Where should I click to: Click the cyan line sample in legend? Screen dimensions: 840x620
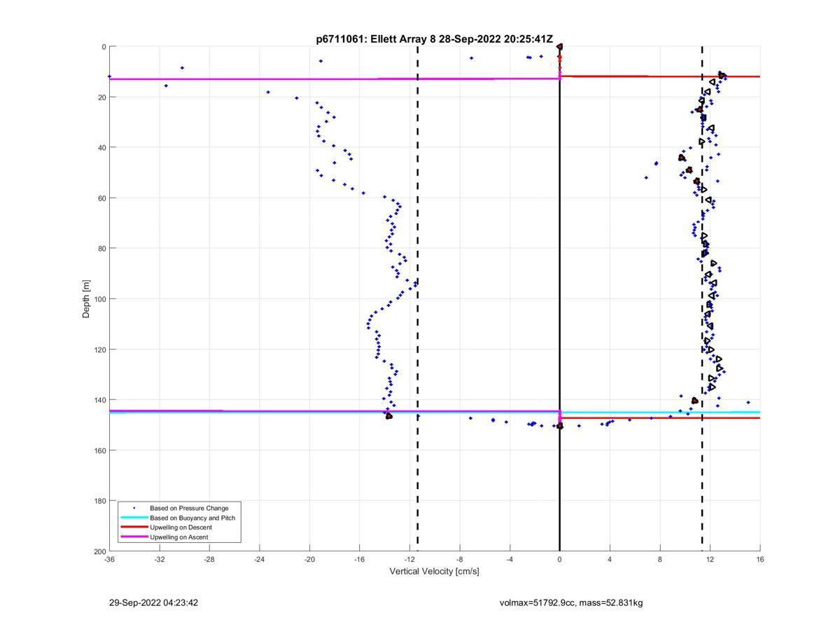click(134, 518)
